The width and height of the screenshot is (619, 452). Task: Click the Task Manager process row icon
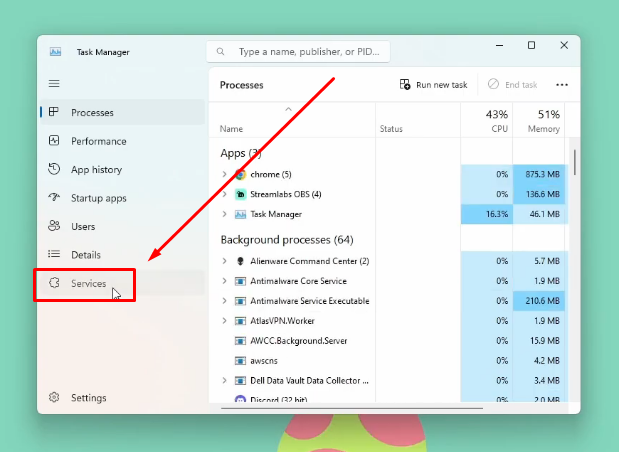click(x=240, y=214)
